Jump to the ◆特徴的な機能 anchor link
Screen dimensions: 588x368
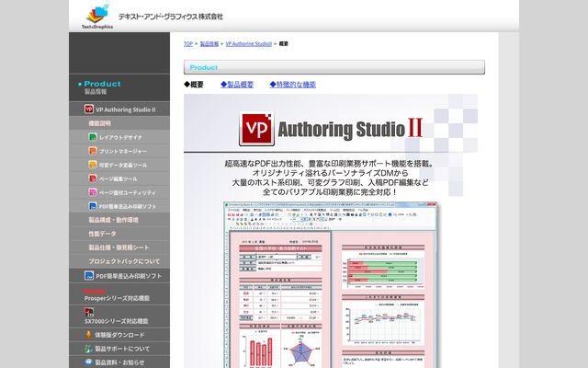293,85
